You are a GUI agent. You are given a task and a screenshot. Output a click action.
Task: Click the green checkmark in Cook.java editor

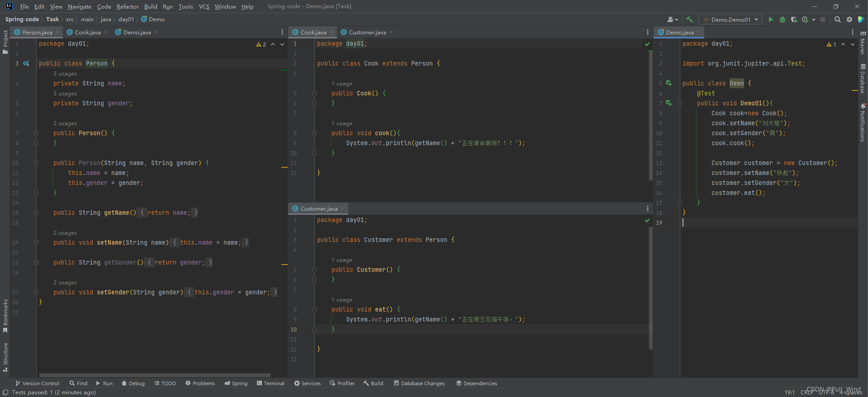tap(647, 44)
